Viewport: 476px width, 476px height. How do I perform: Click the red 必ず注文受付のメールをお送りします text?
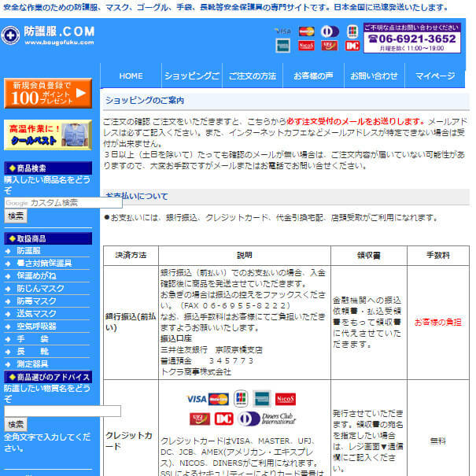click(356, 122)
